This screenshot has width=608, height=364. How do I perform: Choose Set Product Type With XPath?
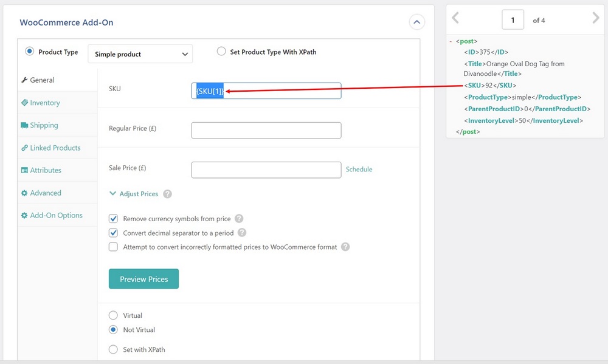coord(221,52)
